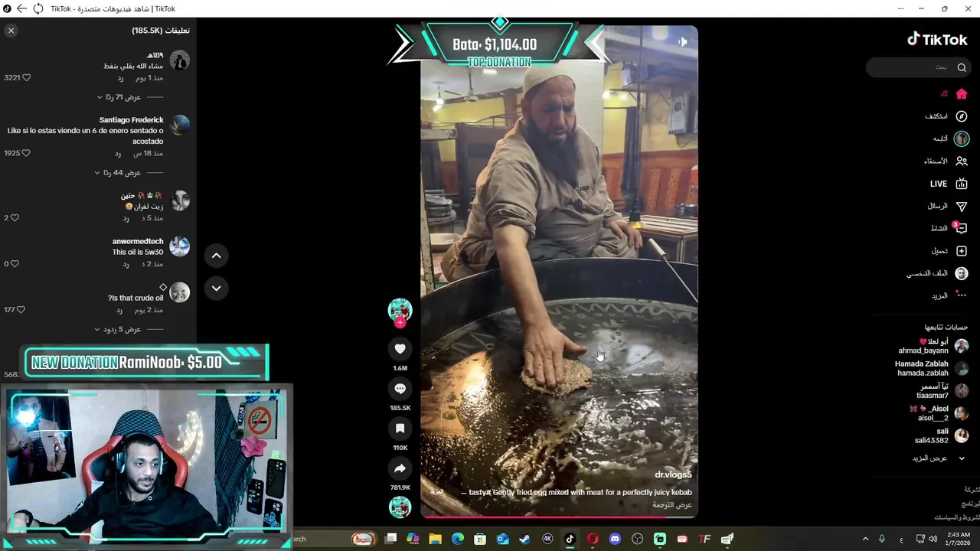Open OBS Studio from the taskbar
Screen dimensions: 980x551
pyautogui.click(x=637, y=539)
